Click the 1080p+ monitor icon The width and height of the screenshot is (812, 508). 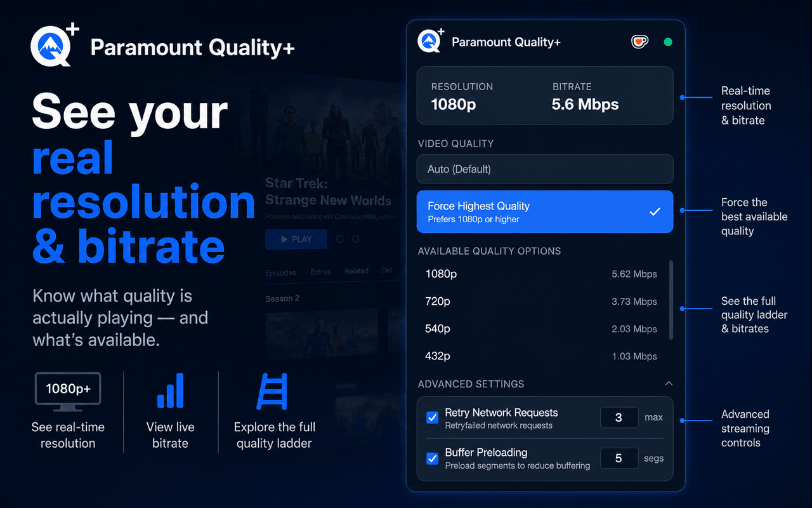point(68,392)
